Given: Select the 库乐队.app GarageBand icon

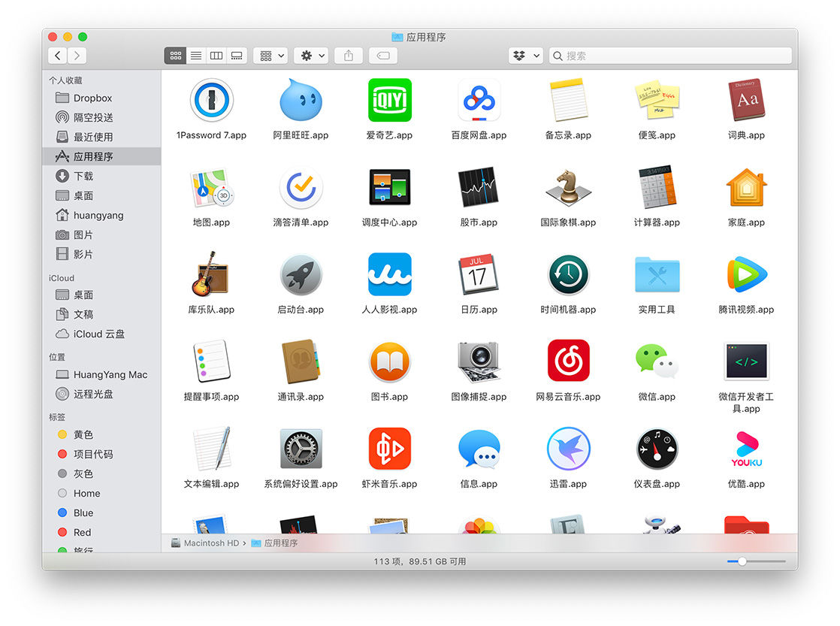Looking at the screenshot, I should [x=211, y=274].
